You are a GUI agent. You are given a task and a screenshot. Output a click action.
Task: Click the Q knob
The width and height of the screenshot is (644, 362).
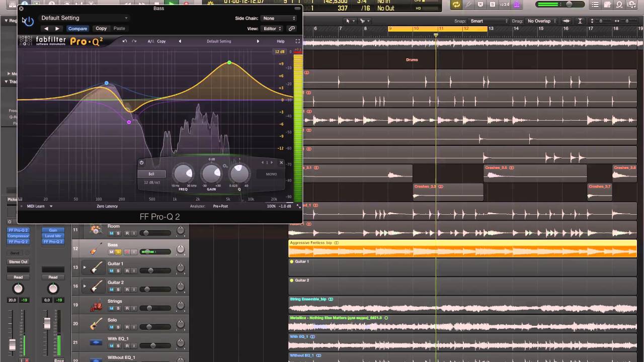239,174
